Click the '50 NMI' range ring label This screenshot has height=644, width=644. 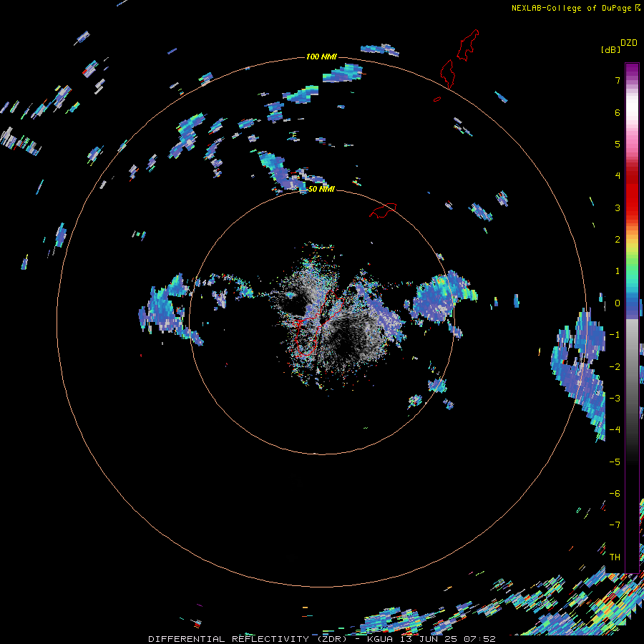(x=321, y=189)
